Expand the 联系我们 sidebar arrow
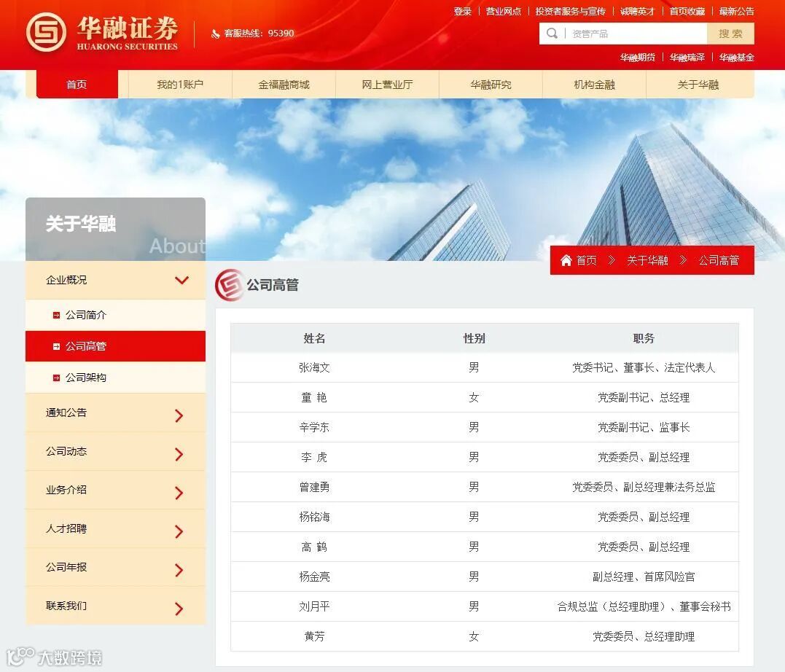 pos(179,609)
